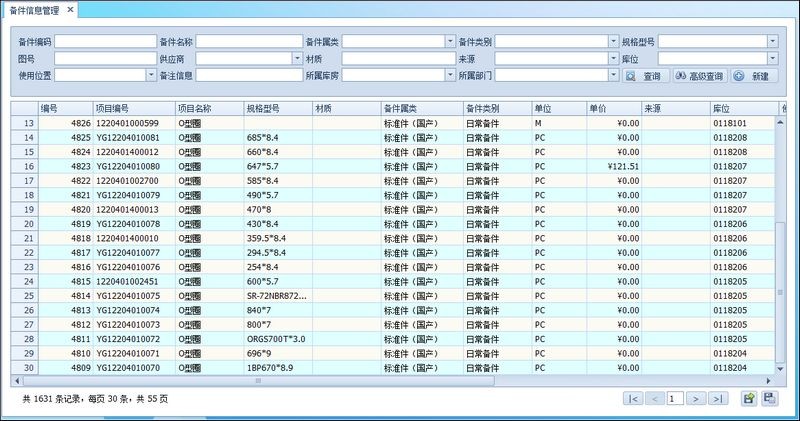Click the vertical scrollbar thumb

tap(780, 293)
